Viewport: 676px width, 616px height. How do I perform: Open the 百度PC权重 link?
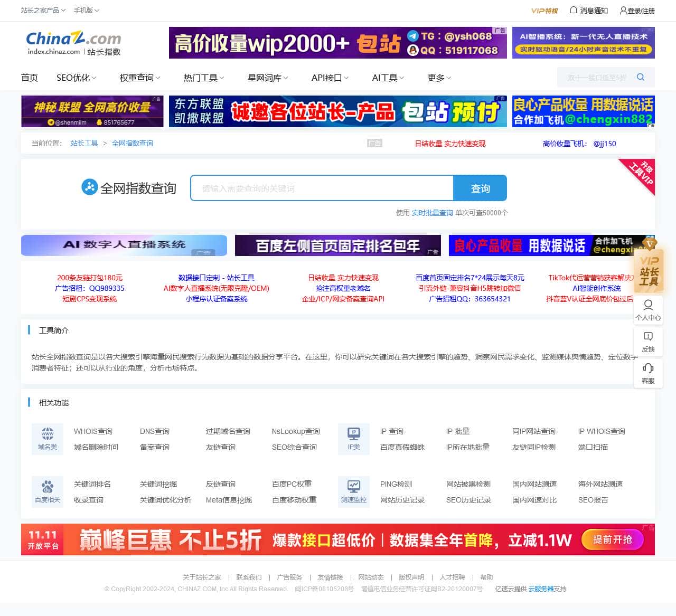tap(292, 484)
